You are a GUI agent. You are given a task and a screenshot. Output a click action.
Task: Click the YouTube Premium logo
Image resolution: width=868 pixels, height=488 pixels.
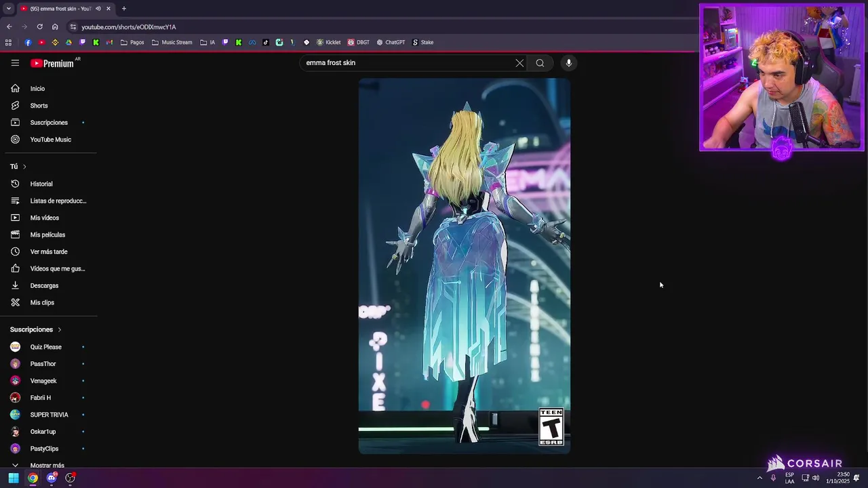tap(54, 63)
